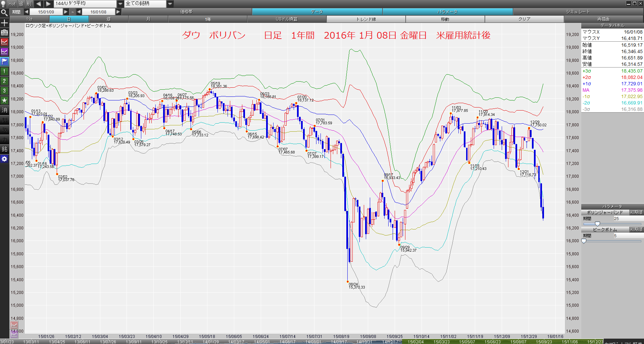Viewport: 644px width, 344px height.
Task: Click the Hot button
Action: (x=12, y=4)
